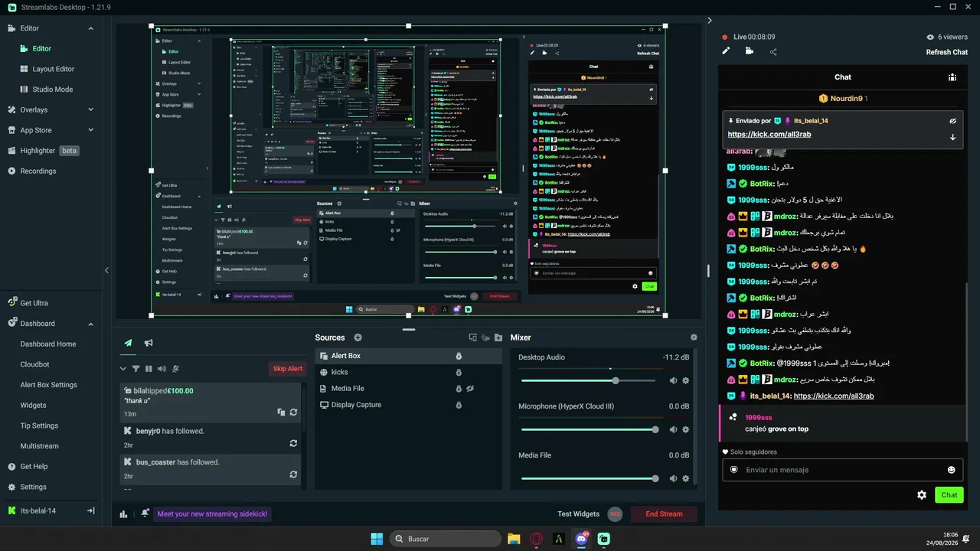Viewport: 980px width, 551px height.
Task: Click the copy icon on the bilal tip
Action: (281, 412)
